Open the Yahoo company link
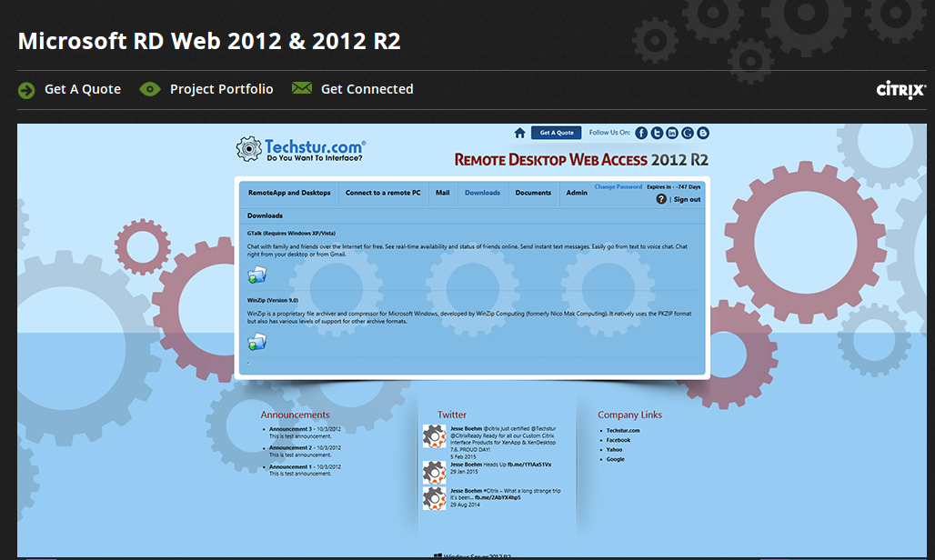 pyautogui.click(x=614, y=450)
